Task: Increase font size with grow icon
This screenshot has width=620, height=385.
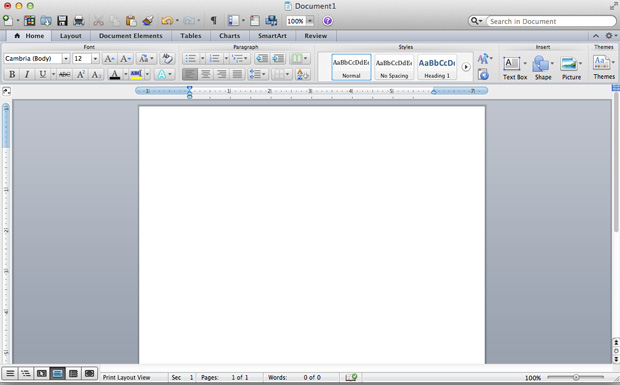Action: tap(109, 59)
